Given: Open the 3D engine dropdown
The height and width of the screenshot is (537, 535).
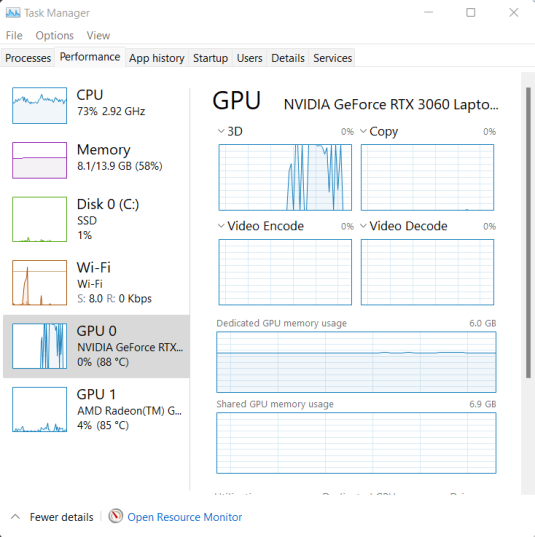Looking at the screenshot, I should click(221, 131).
